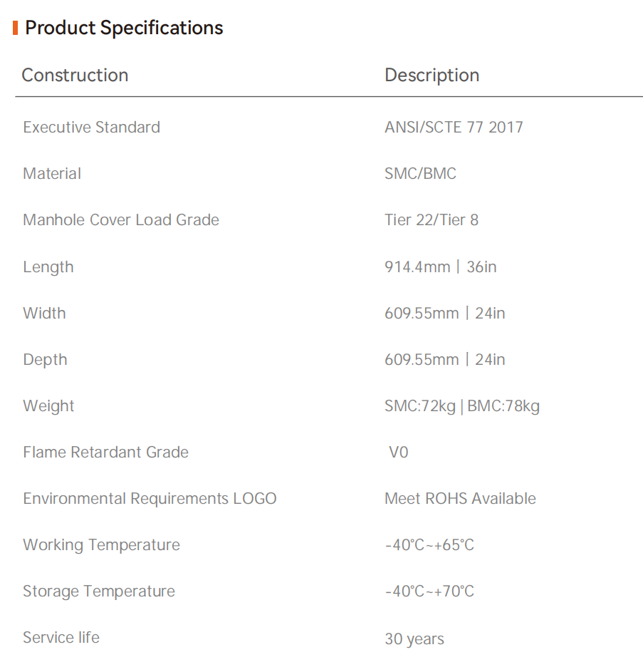Select the 914.4mm | 36in length value

tap(440, 267)
